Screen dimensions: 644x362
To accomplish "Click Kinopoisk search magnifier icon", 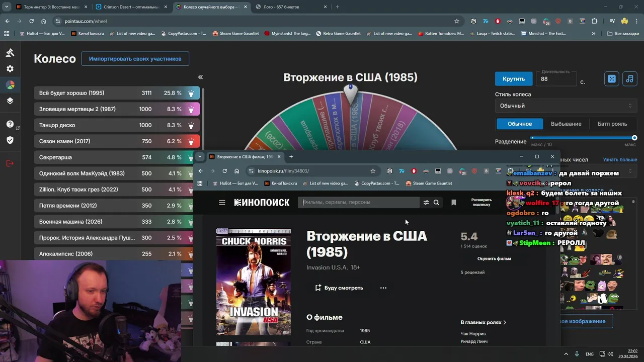I will pos(436,202).
